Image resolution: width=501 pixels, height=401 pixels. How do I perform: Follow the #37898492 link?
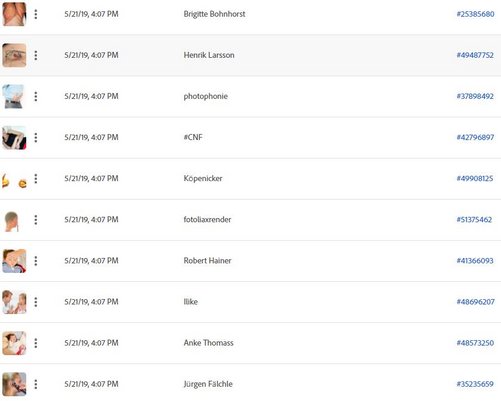[x=475, y=96]
